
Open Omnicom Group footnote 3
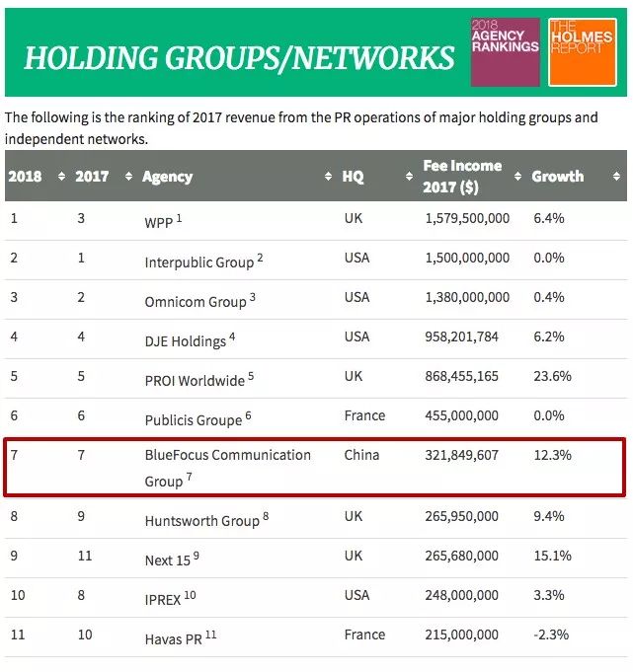coord(253,297)
